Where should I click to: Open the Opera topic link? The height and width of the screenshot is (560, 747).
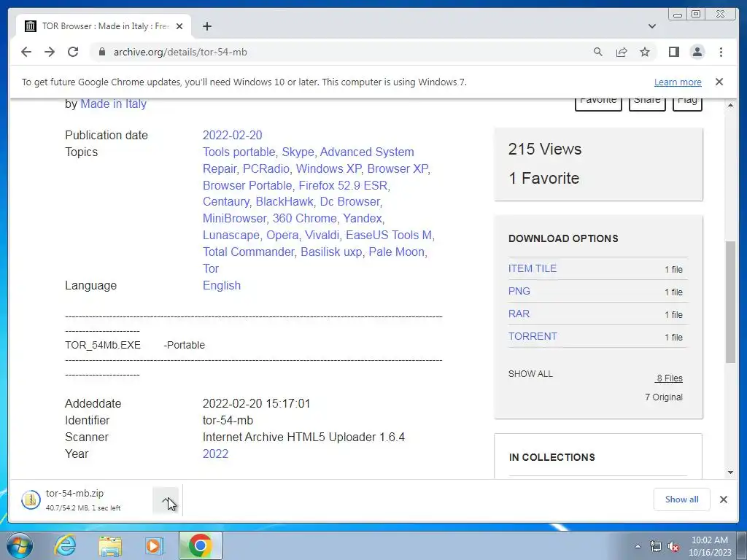[282, 235]
